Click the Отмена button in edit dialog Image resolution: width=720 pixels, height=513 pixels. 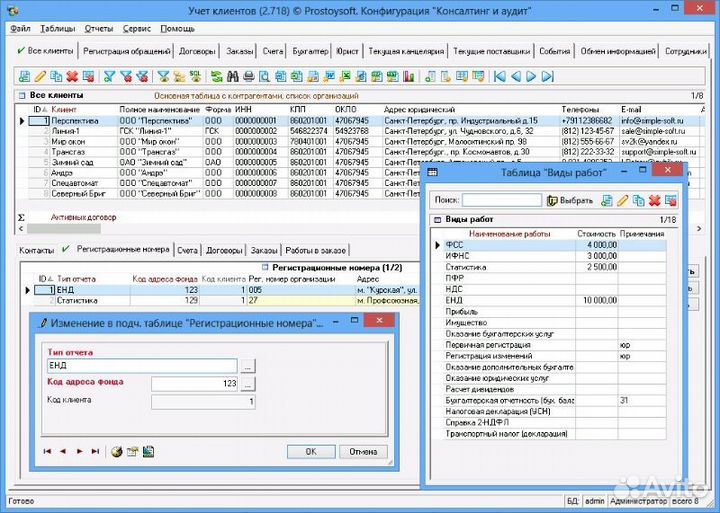pos(362,451)
